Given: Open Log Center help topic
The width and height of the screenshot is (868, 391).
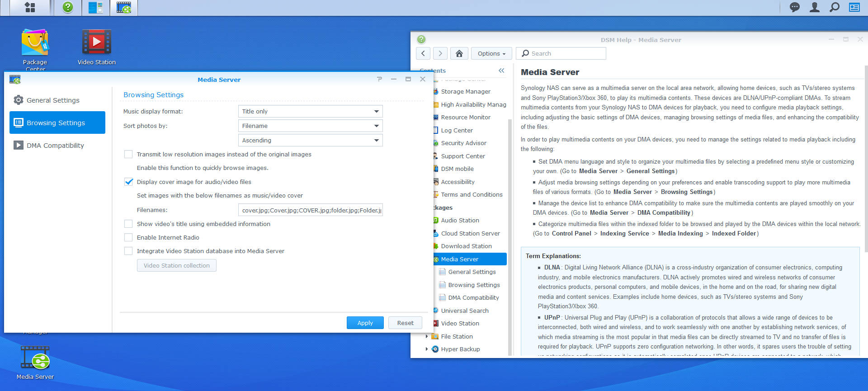Looking at the screenshot, I should coord(457,130).
